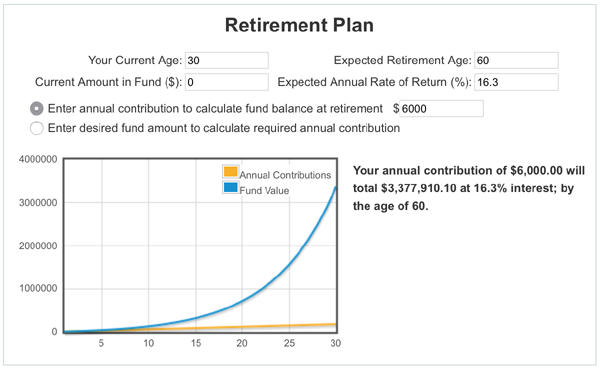600x369 pixels.
Task: Click the blue fund value curve peak
Action: pyautogui.click(x=336, y=187)
